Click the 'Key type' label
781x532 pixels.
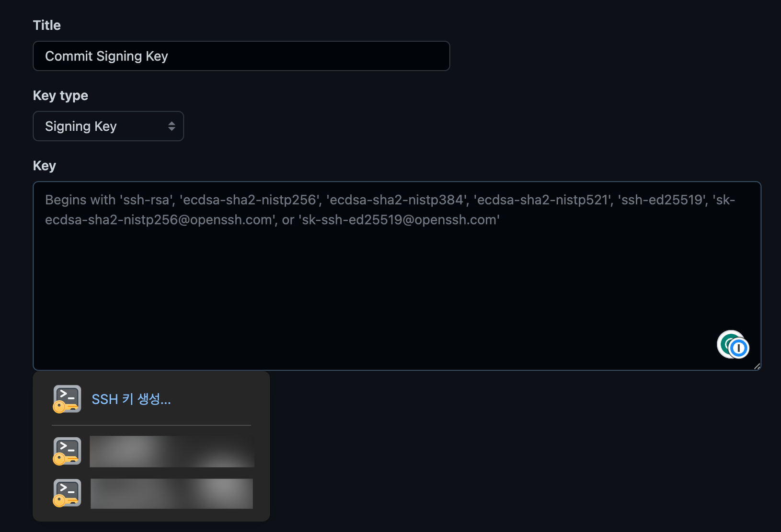(x=60, y=96)
